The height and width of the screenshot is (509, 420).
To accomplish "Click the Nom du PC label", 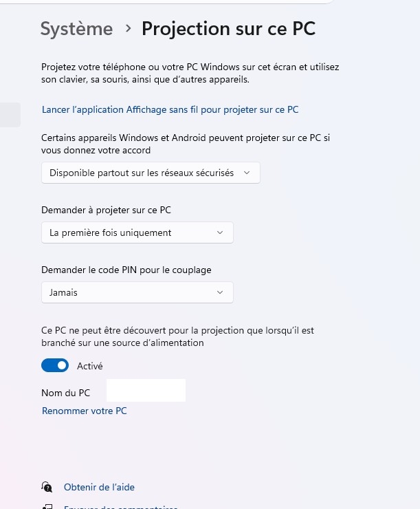I will pos(65,393).
